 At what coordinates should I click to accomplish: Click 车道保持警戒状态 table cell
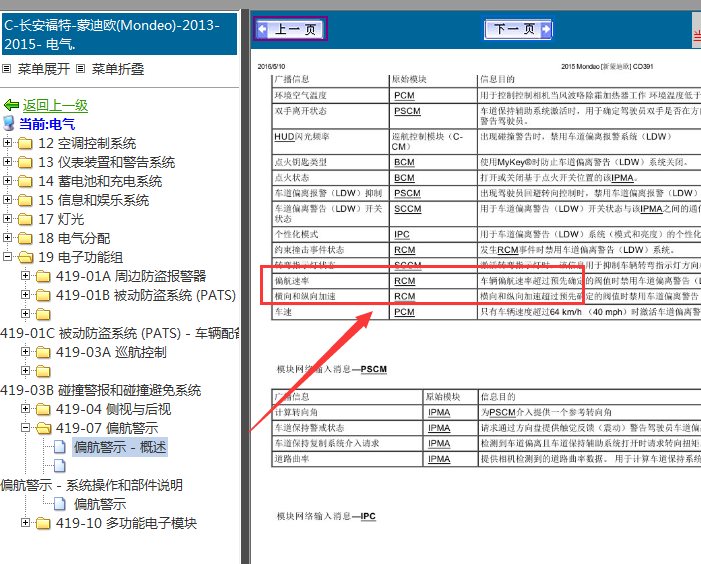coord(347,428)
